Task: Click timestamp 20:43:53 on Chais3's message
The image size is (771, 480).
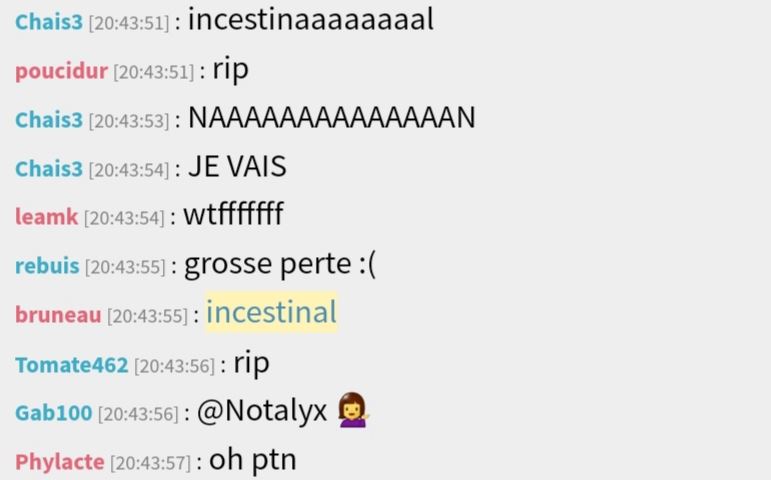Action: [x=129, y=121]
